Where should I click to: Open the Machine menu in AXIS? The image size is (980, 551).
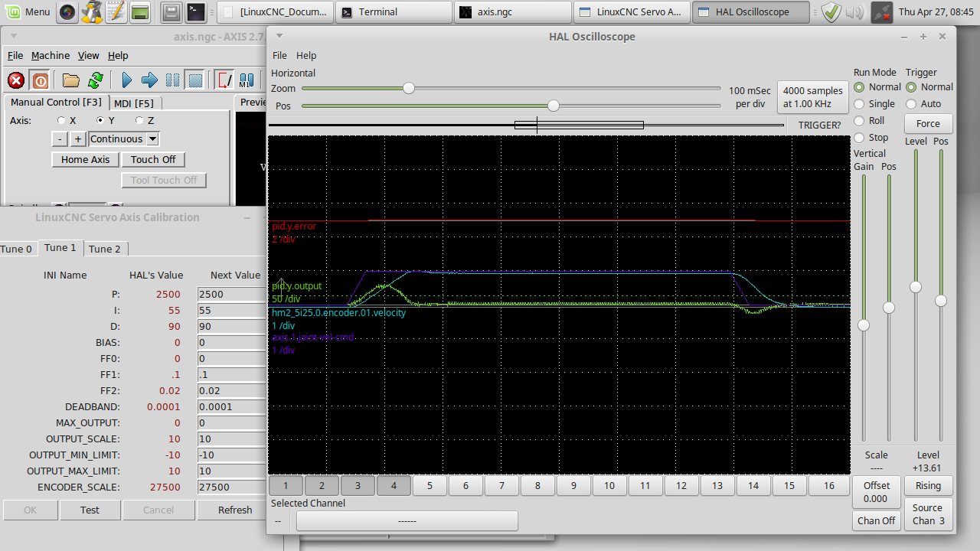click(x=51, y=56)
